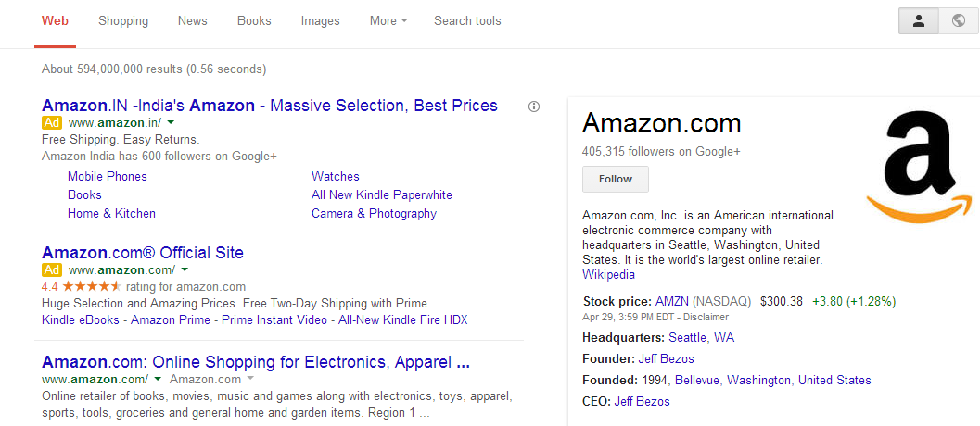Click the Amazon logo thumbnail
Image resolution: width=980 pixels, height=426 pixels.
click(920, 168)
